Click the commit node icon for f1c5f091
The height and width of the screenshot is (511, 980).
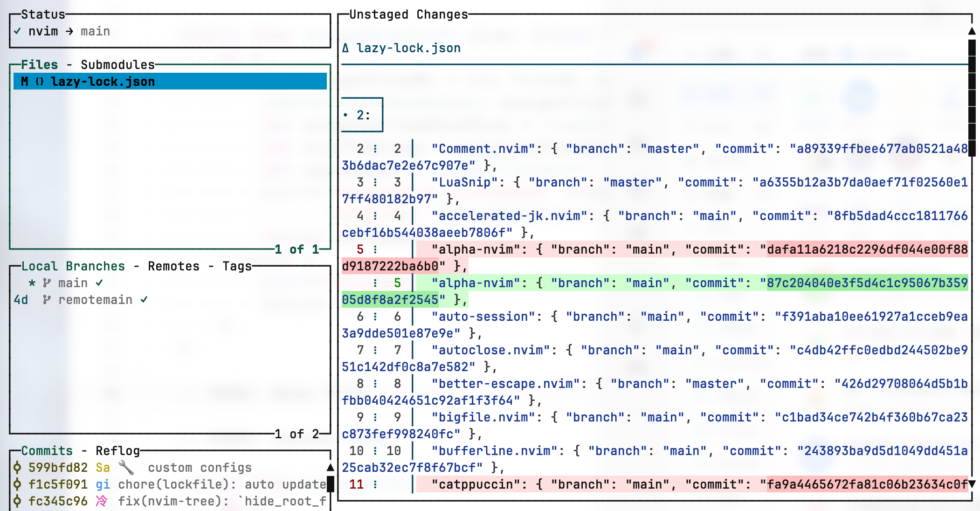[17, 484]
